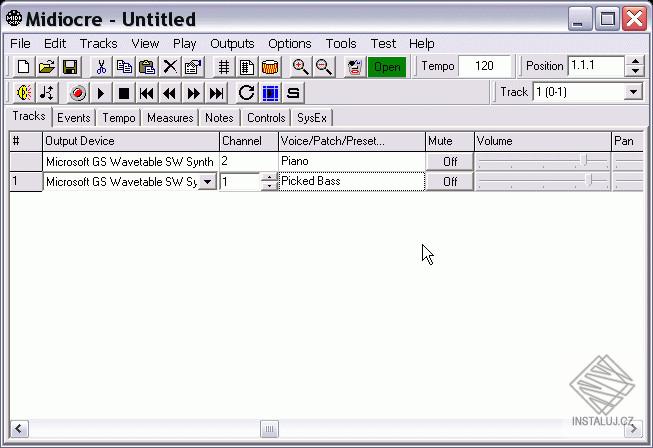Zoom out with the minus magnifier
The image size is (653, 448).
(324, 67)
